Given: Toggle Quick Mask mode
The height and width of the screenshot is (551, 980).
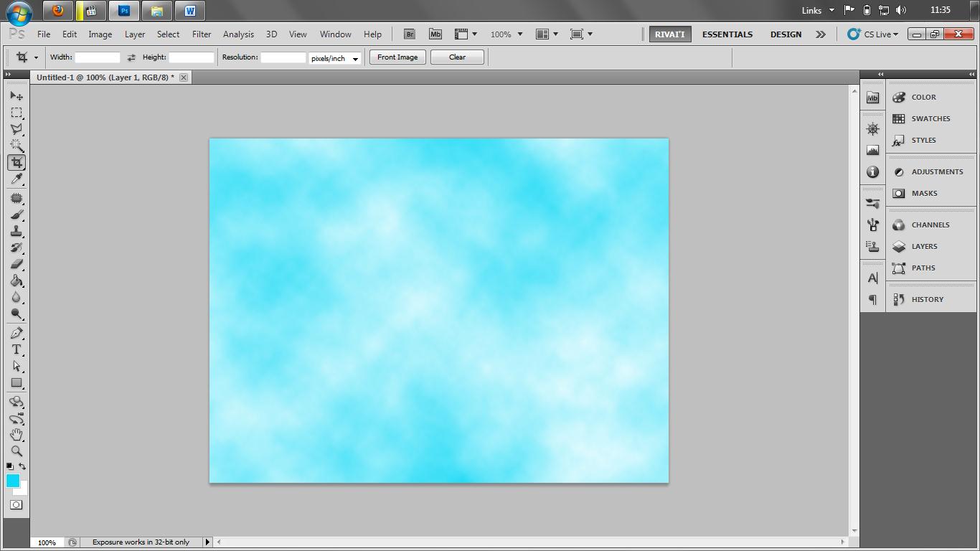Looking at the screenshot, I should (x=16, y=505).
